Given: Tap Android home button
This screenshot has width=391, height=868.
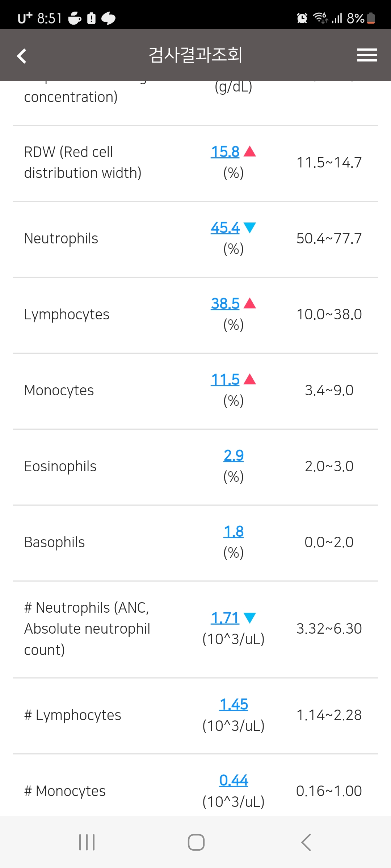Looking at the screenshot, I should pyautogui.click(x=196, y=842).
